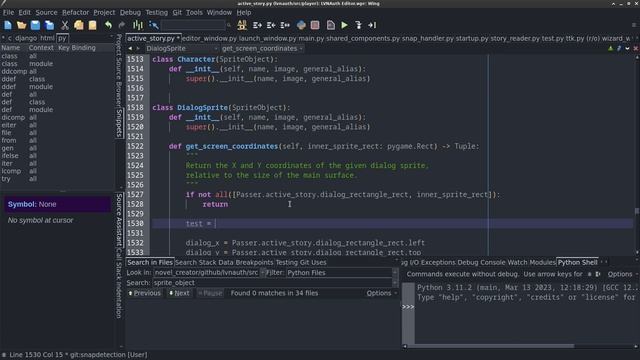Click the Pause search button
Viewport: 640px width, 360px height.
(x=210, y=293)
